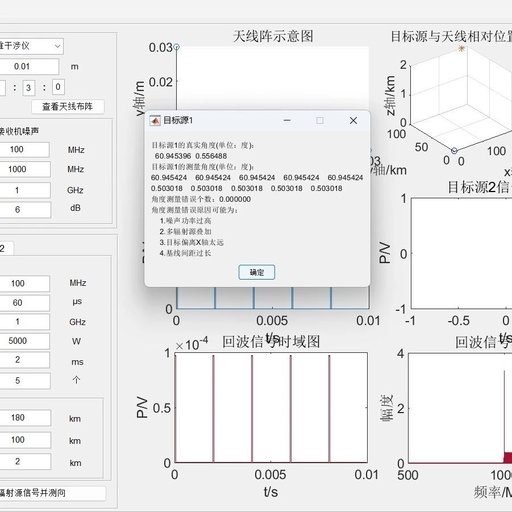Minimize the 目标源1 dialog window
Image resolution: width=512 pixels, height=512 pixels.
point(287,121)
